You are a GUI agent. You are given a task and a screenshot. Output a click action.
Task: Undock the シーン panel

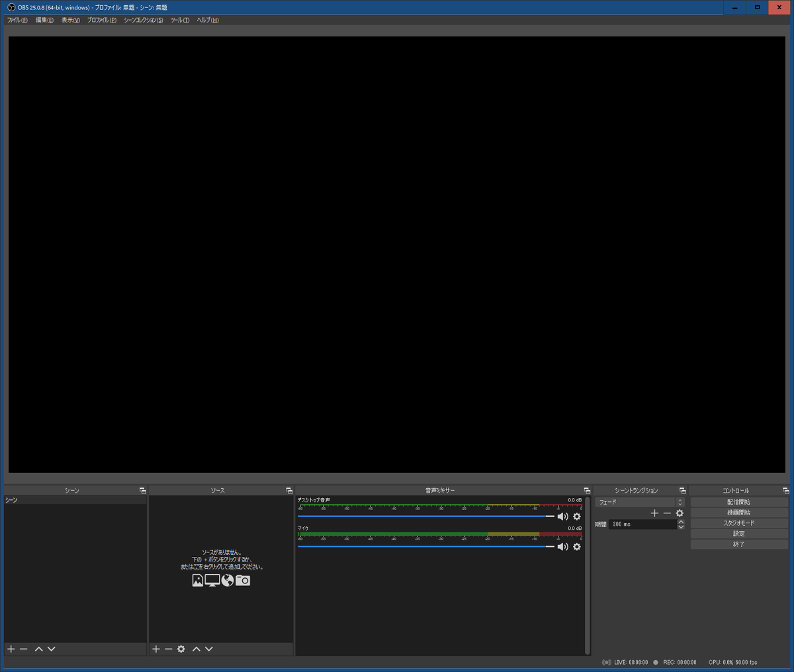(142, 491)
